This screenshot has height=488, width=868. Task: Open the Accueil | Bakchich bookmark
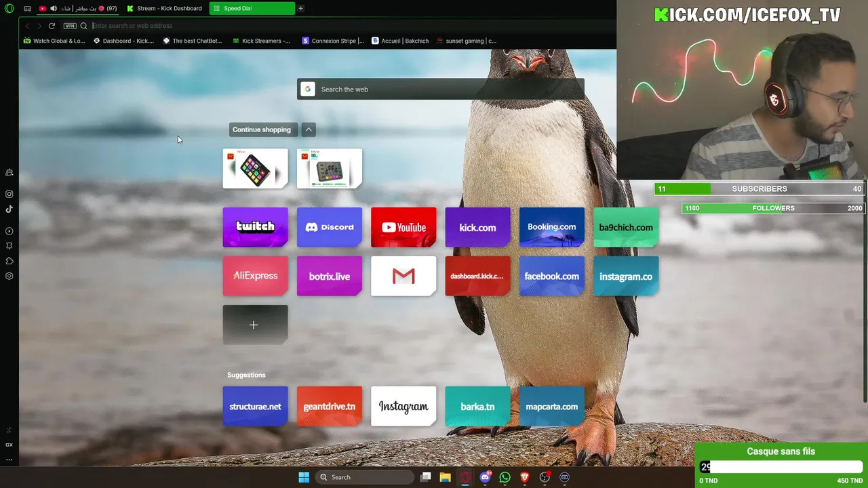[400, 41]
